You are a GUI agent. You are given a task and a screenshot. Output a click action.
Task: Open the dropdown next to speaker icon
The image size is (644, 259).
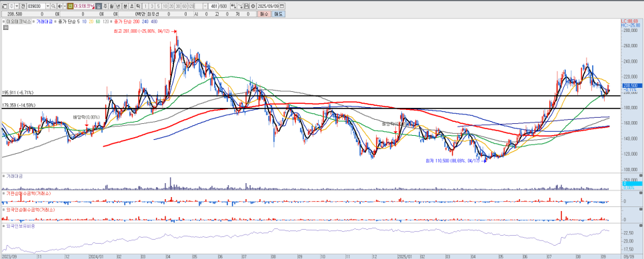coord(65,6)
